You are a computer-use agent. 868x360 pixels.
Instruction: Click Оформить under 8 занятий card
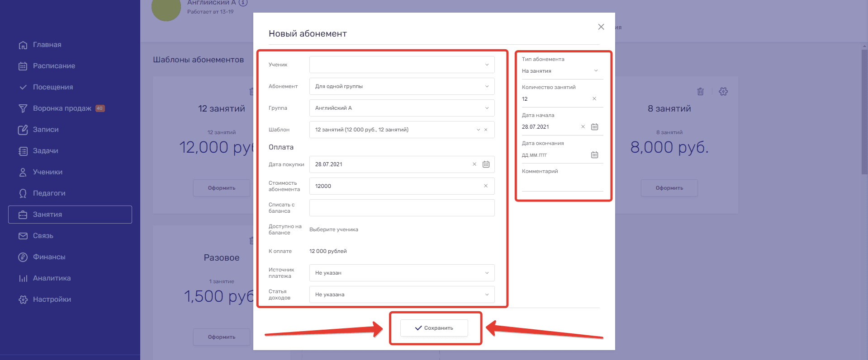(669, 188)
